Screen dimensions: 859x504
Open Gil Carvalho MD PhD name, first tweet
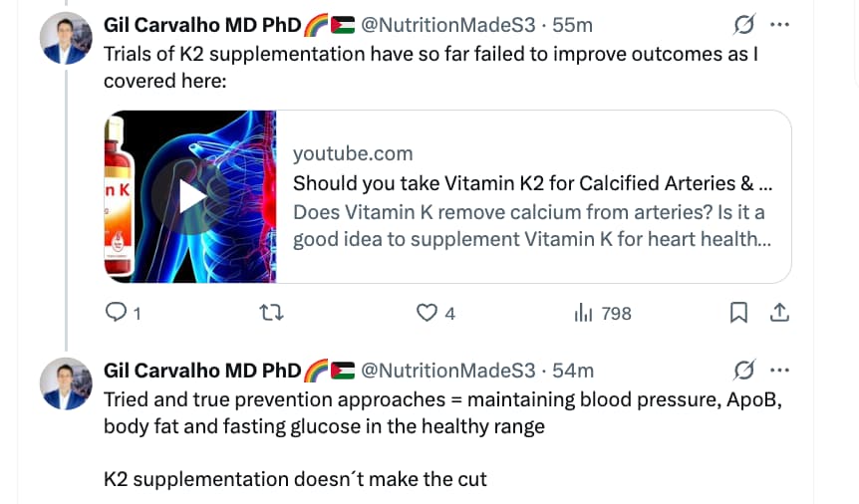click(x=201, y=24)
